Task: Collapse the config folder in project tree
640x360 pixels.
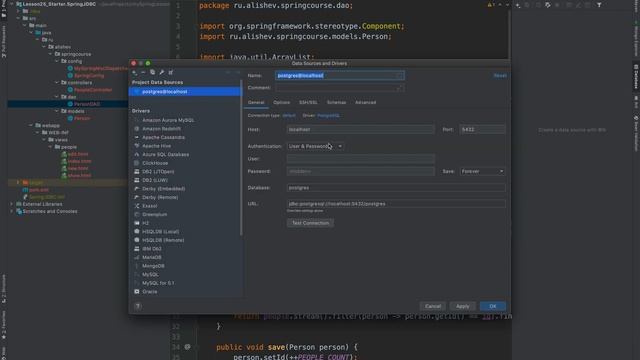Action: coord(57,61)
